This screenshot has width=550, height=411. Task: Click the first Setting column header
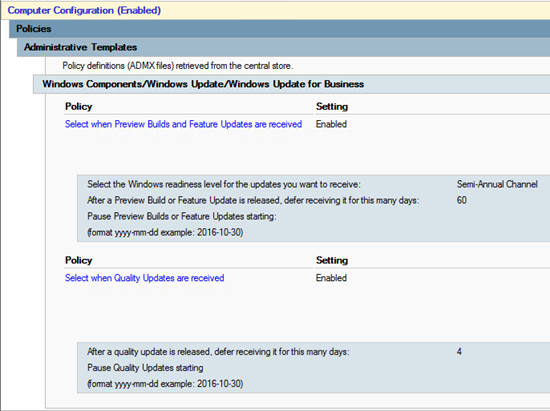click(x=332, y=107)
